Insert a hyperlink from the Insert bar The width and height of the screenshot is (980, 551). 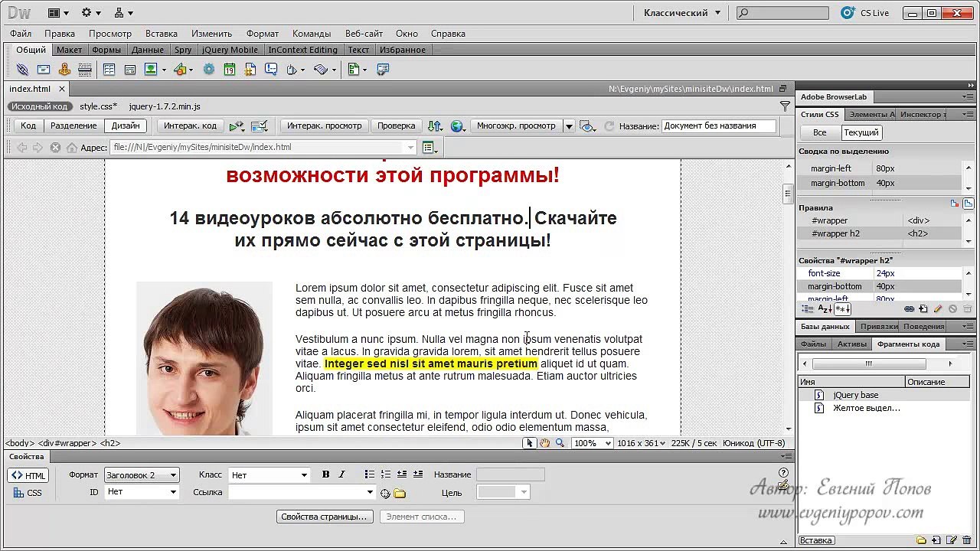point(22,70)
